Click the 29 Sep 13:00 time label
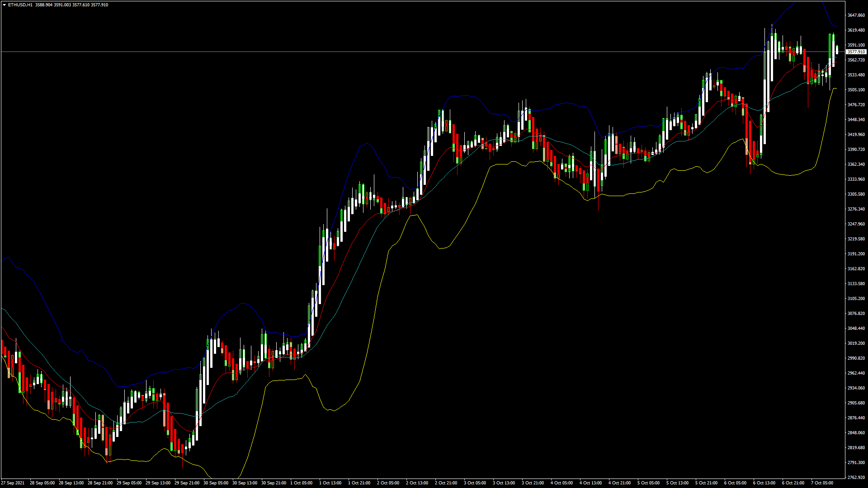Screen dimensions: 868x488 [158, 483]
